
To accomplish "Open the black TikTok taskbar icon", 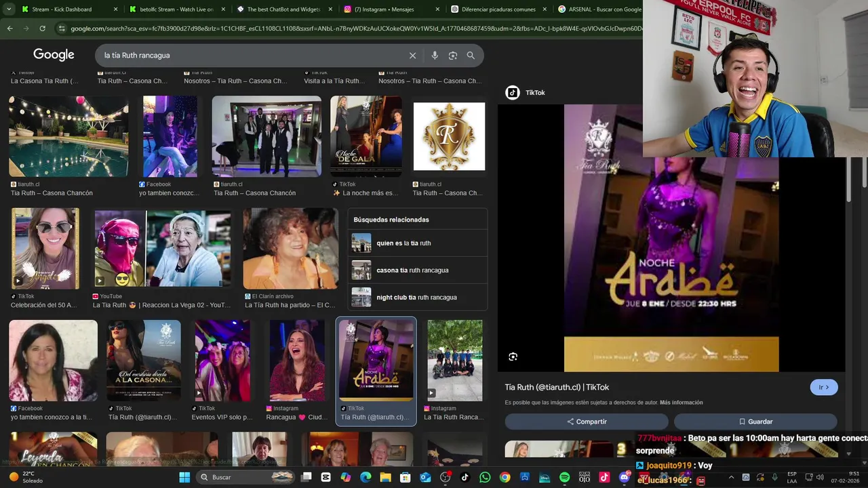I will 465,477.
